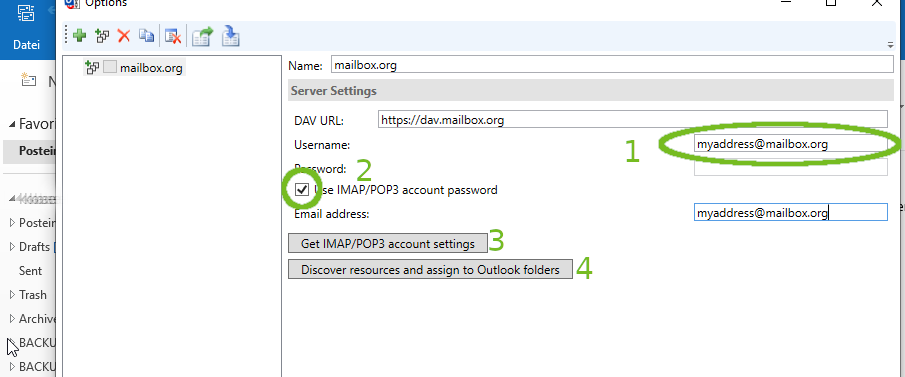The height and width of the screenshot is (377, 905).
Task: Focus the DAV URL input field
Action: tap(633, 120)
